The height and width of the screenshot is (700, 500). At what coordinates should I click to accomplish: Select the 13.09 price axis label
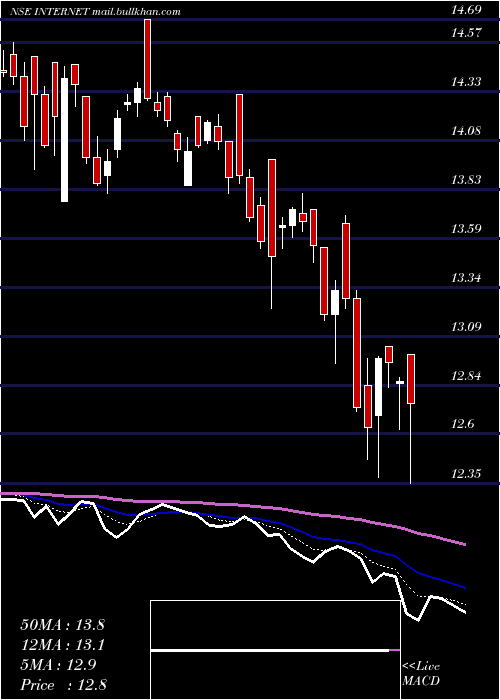[466, 326]
